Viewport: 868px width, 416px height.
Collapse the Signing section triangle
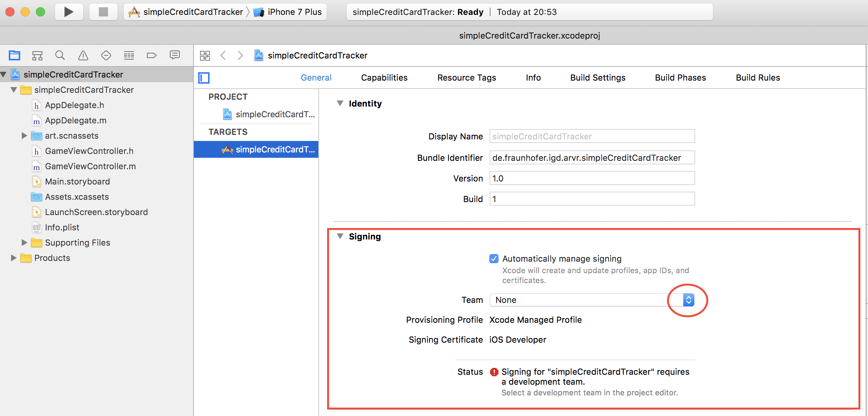tap(340, 236)
